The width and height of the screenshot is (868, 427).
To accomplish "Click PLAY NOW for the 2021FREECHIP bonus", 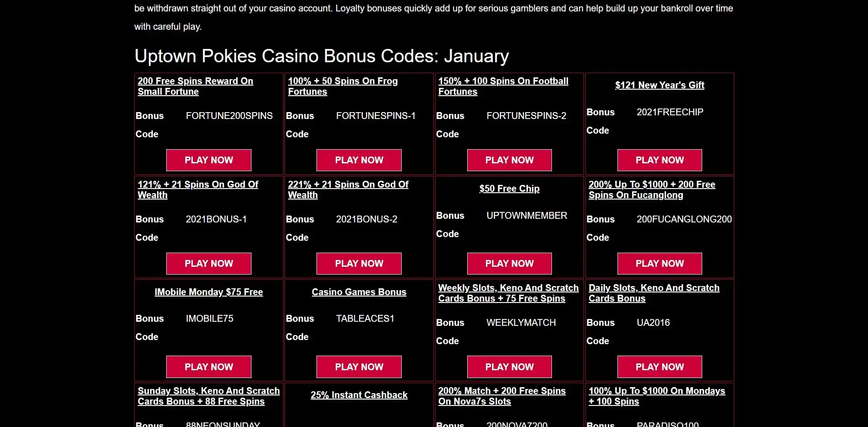I will click(x=660, y=160).
